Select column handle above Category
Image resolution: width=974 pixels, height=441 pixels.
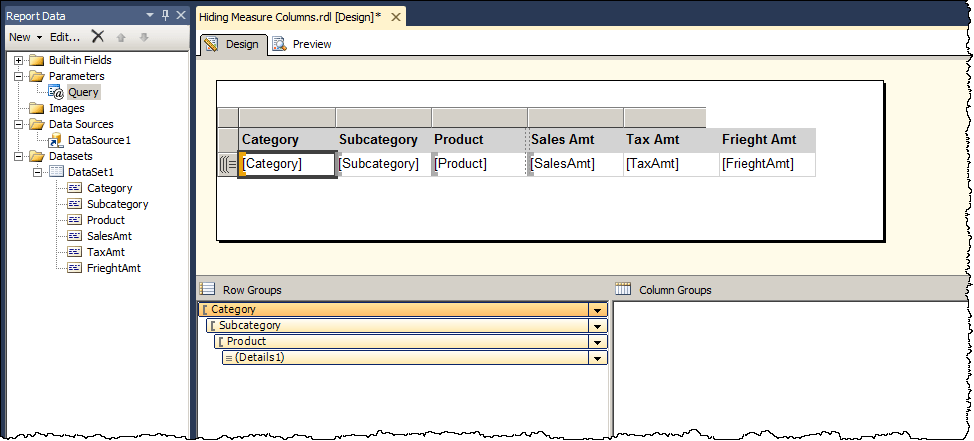287,118
